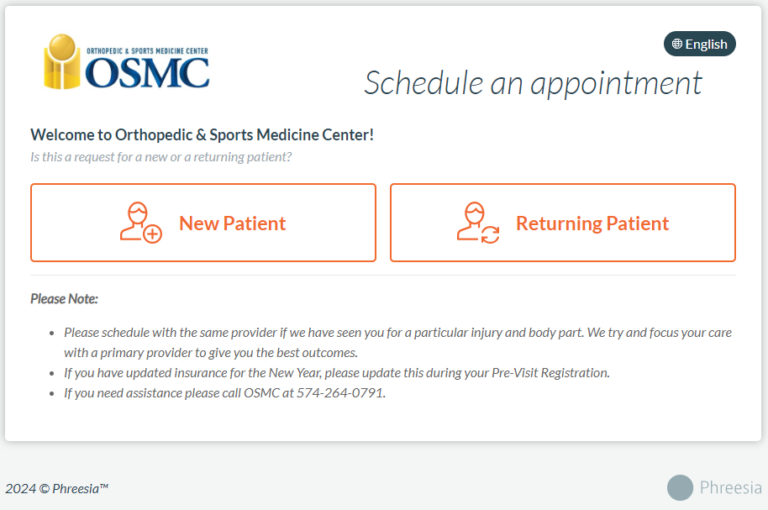
Task: Click the new or returning patient question
Action: [x=161, y=157]
